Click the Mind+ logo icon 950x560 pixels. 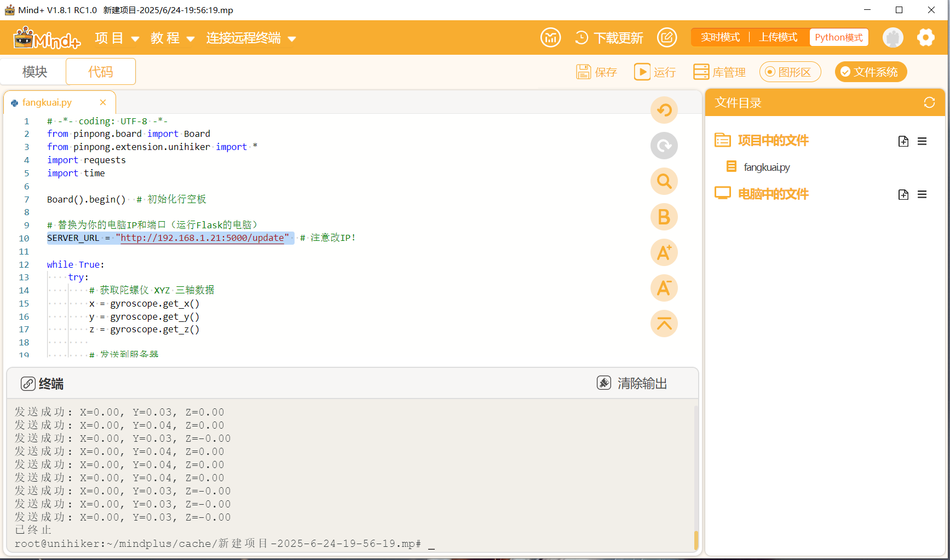tap(47, 38)
